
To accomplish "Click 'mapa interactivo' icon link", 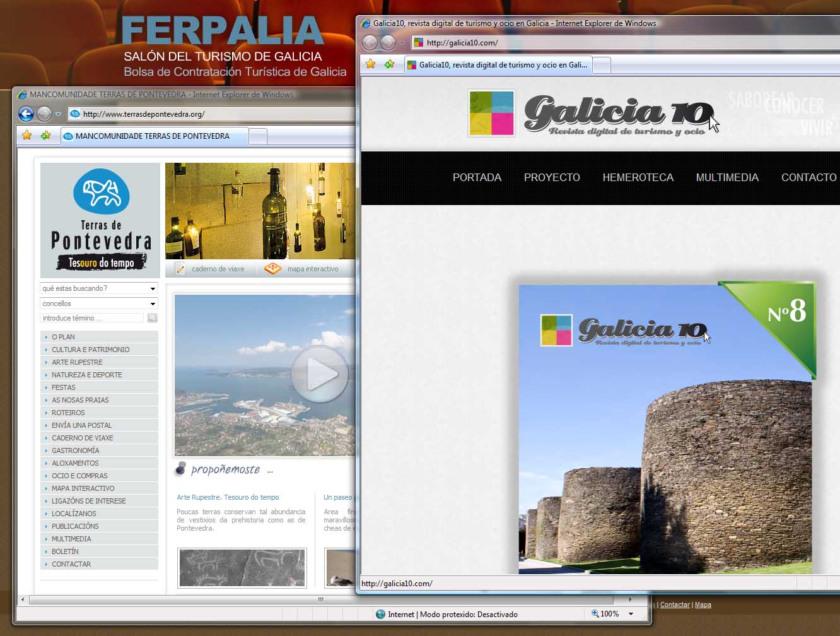I will coord(272,269).
